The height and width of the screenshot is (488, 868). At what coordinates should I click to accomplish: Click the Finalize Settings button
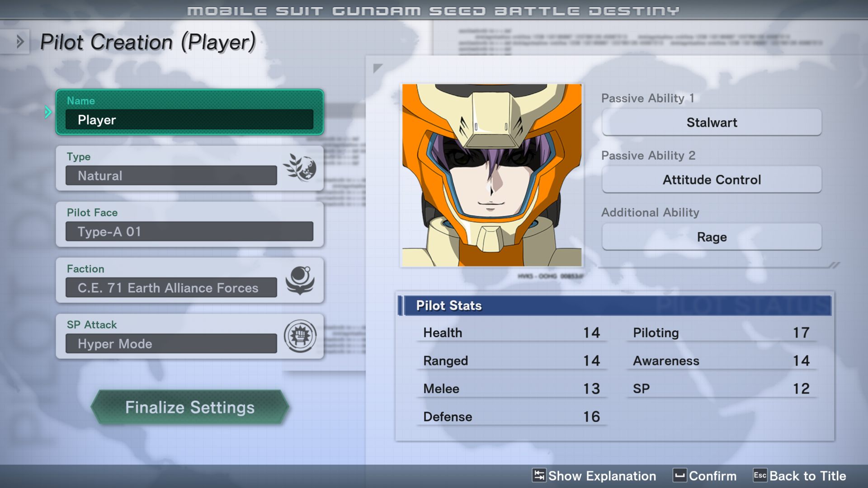tap(190, 407)
